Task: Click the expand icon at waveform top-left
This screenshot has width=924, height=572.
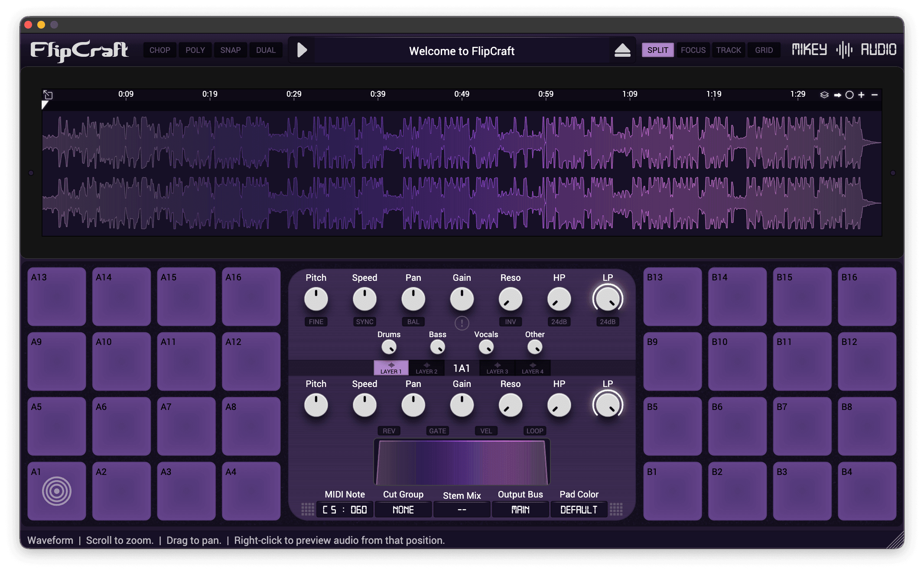Action: pos(48,95)
